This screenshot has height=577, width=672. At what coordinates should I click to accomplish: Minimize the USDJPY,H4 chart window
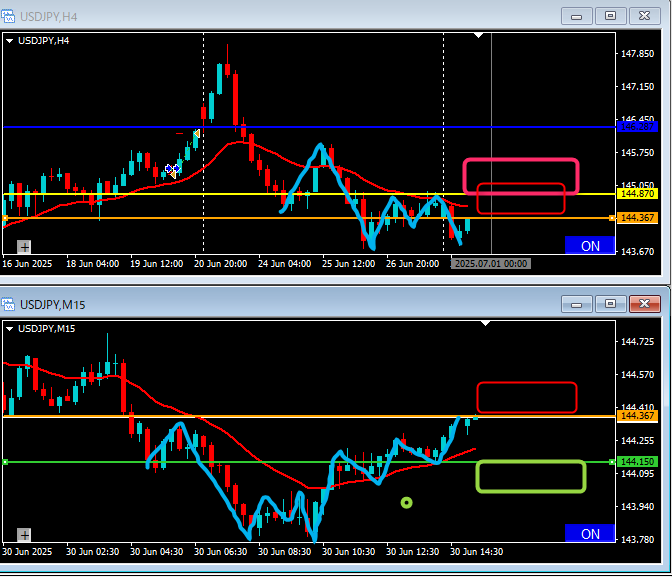tap(577, 16)
